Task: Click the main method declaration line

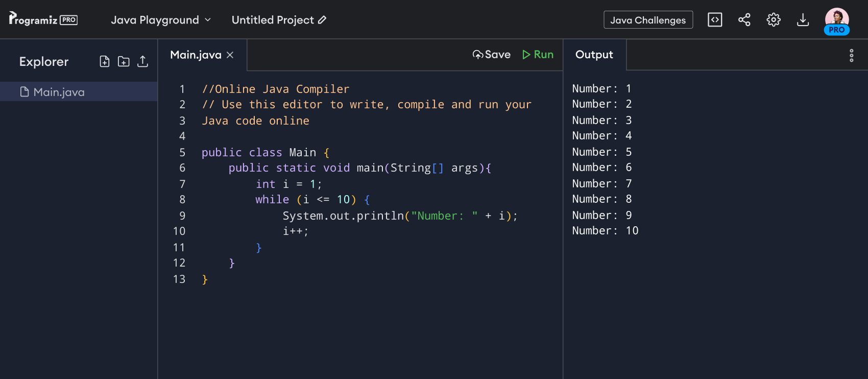Action: click(360, 168)
